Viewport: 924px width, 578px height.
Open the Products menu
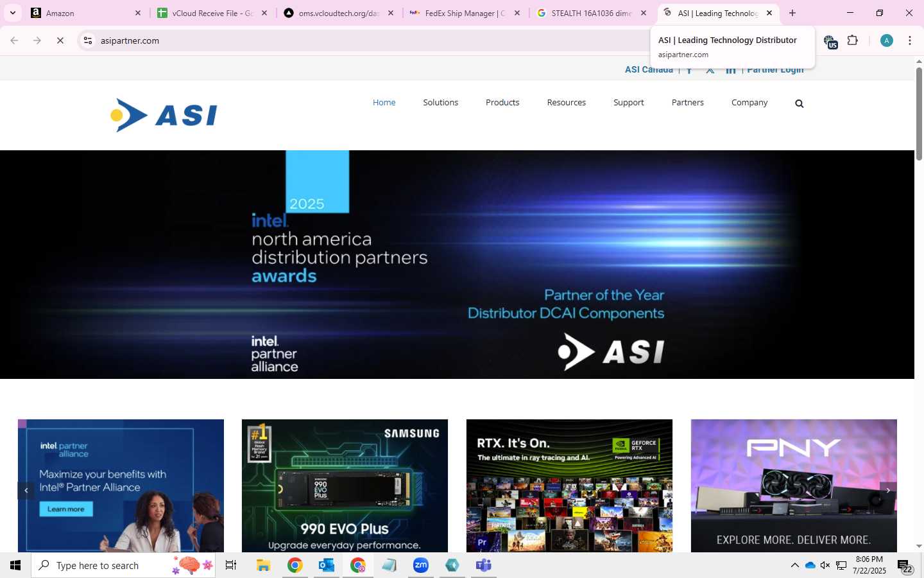coord(502,103)
